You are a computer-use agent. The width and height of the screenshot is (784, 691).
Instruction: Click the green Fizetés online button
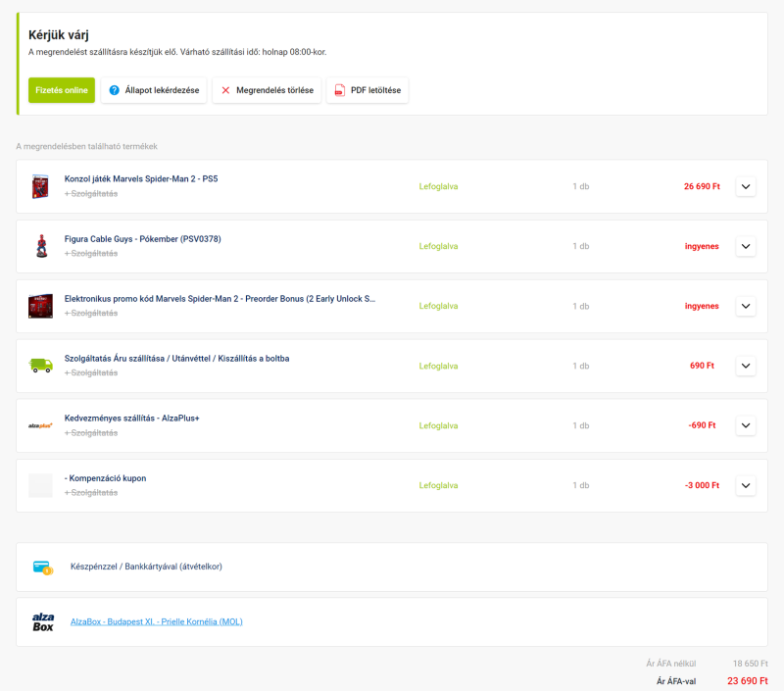[x=62, y=90]
